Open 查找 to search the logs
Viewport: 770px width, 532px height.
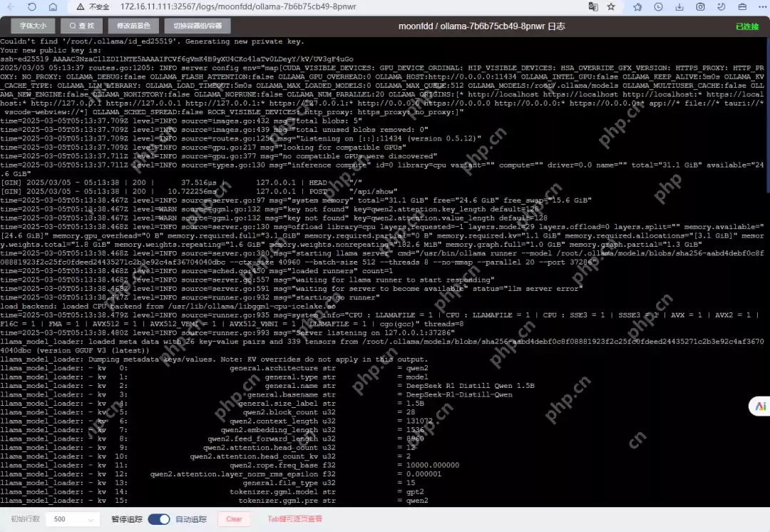click(x=81, y=25)
